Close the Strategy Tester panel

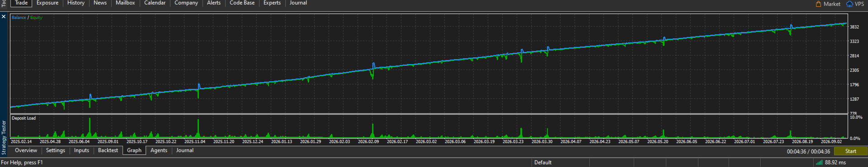click(4, 17)
